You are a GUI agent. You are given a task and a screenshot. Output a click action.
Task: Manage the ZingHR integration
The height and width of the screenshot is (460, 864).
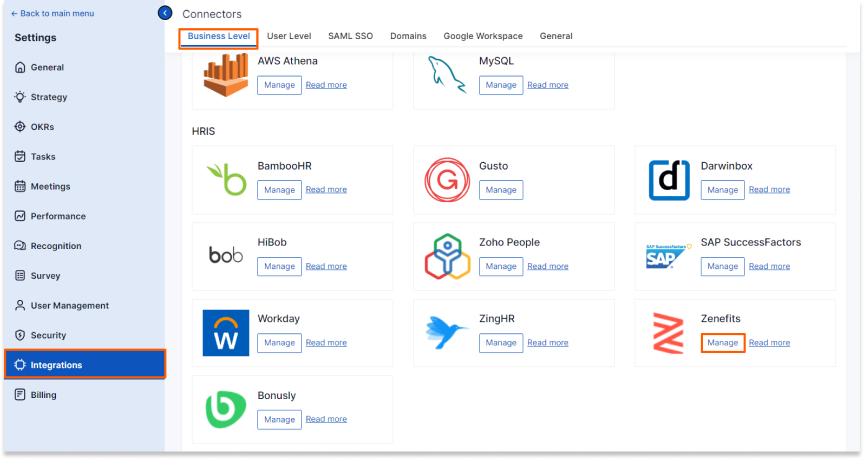click(x=501, y=343)
